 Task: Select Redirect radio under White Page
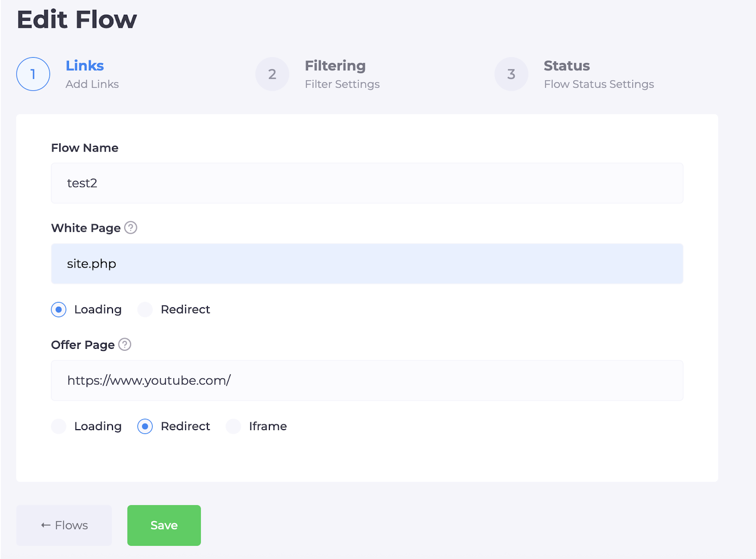[x=145, y=310]
